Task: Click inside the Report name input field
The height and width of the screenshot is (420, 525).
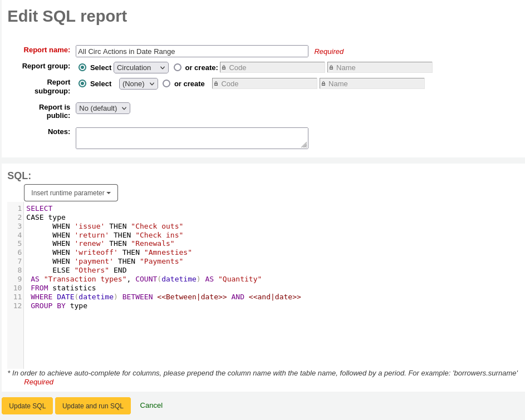Action: [192, 51]
